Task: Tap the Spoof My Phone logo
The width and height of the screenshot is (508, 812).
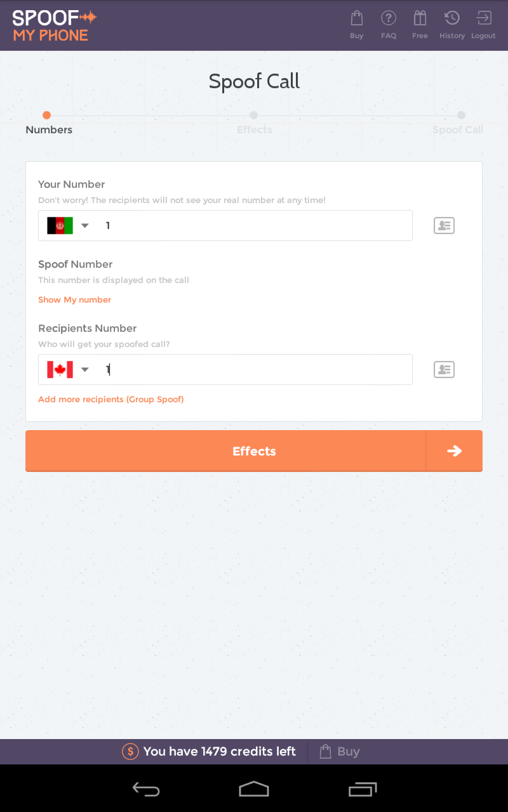Action: tap(55, 25)
